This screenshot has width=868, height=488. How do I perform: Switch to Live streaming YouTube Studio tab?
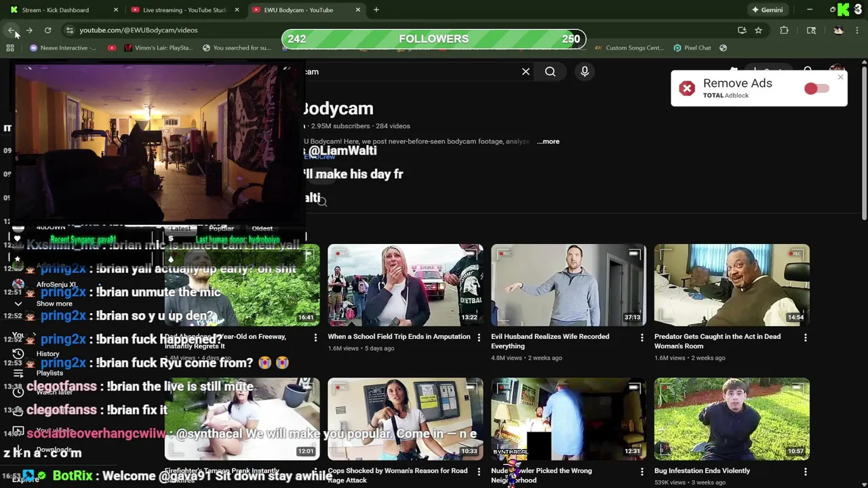[x=184, y=9]
